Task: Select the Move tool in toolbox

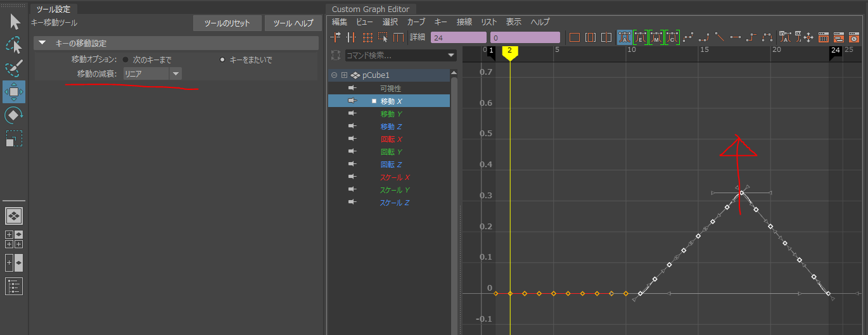Action: click(14, 92)
